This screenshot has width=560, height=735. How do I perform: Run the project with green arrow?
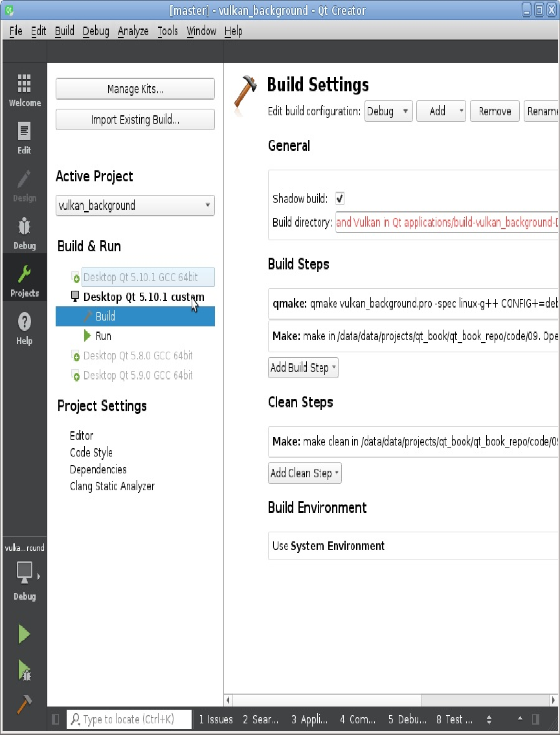24,634
